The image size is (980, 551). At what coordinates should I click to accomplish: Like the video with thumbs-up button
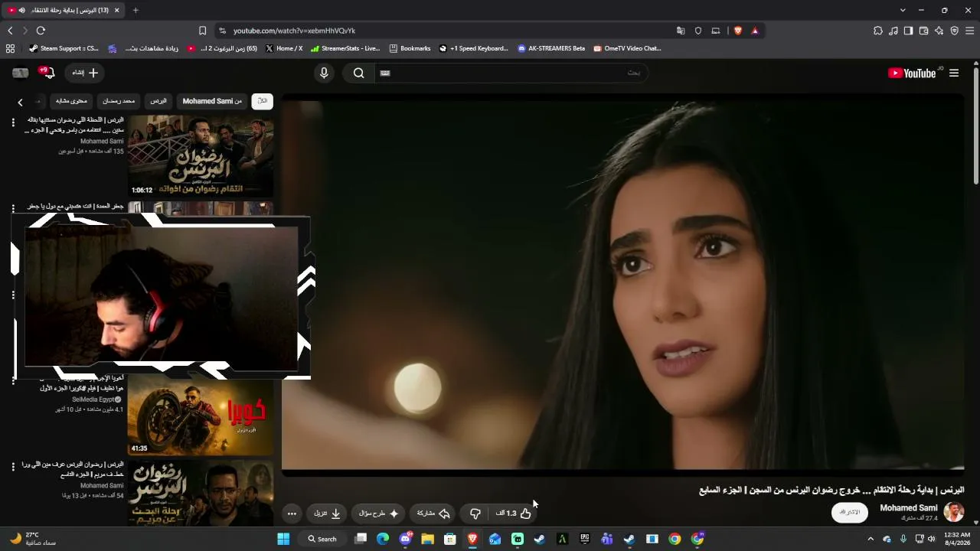514,513
